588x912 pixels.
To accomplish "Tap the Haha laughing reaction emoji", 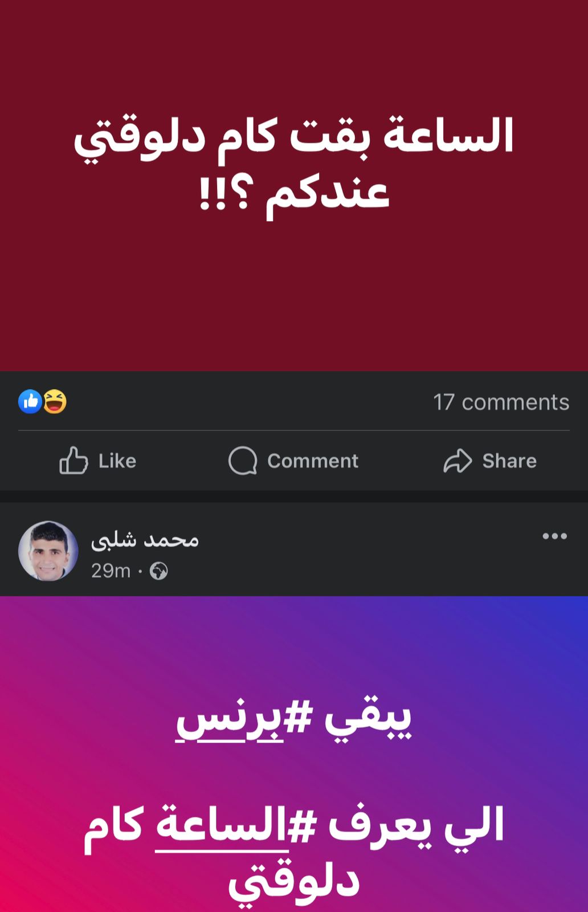I will click(55, 402).
